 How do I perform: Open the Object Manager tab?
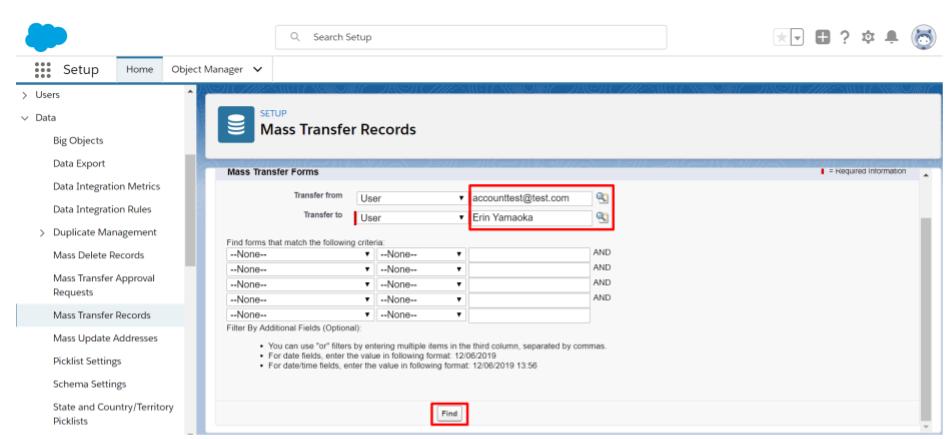pyautogui.click(x=207, y=69)
